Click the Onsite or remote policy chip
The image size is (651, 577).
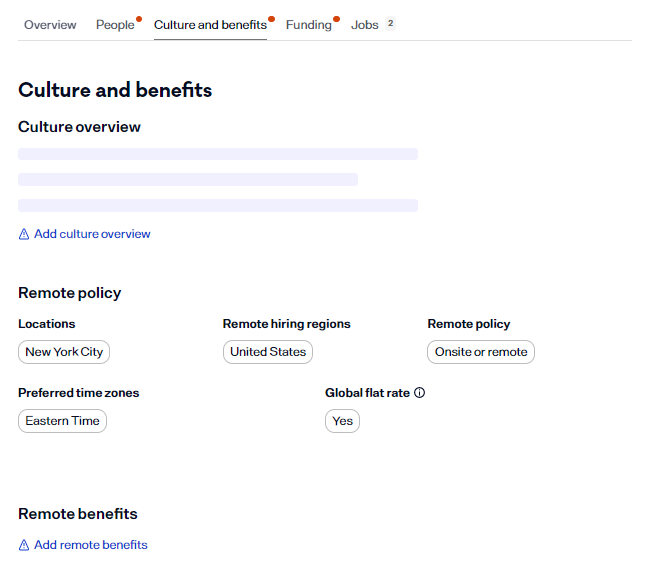481,352
